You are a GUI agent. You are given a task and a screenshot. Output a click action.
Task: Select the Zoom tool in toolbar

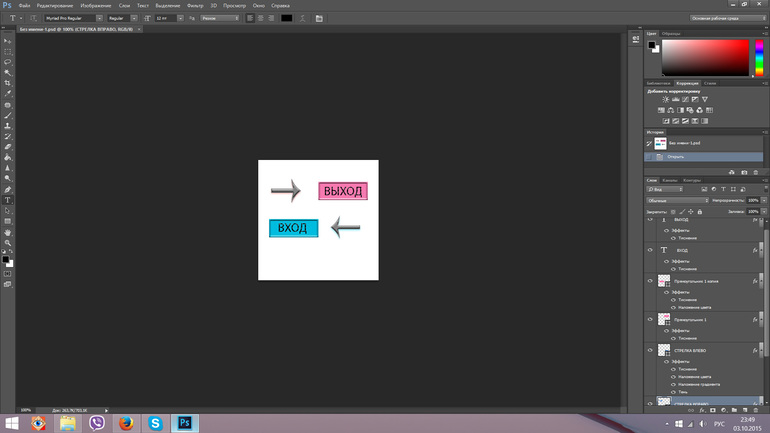click(8, 243)
